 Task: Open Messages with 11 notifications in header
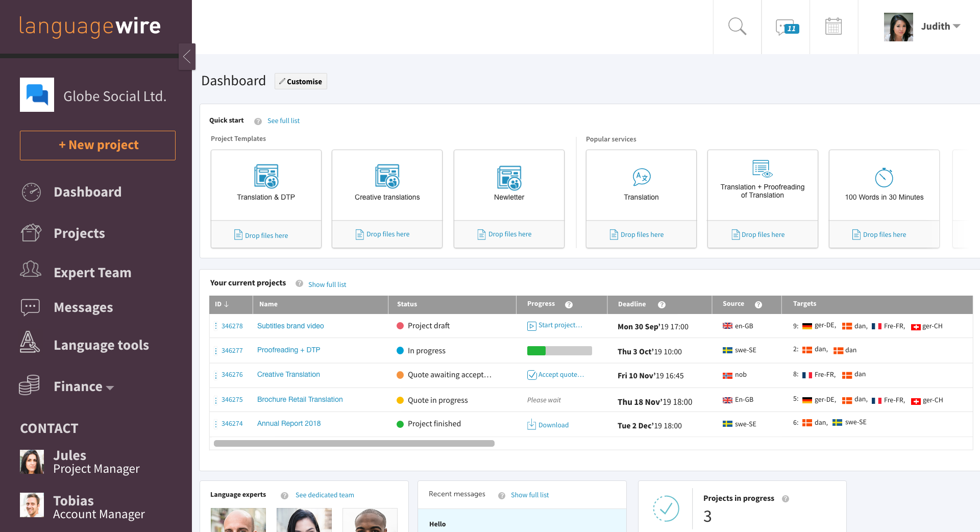point(785,27)
